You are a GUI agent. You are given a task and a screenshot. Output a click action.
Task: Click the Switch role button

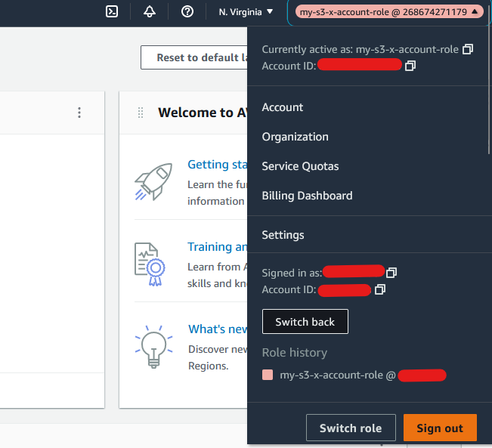pos(351,428)
